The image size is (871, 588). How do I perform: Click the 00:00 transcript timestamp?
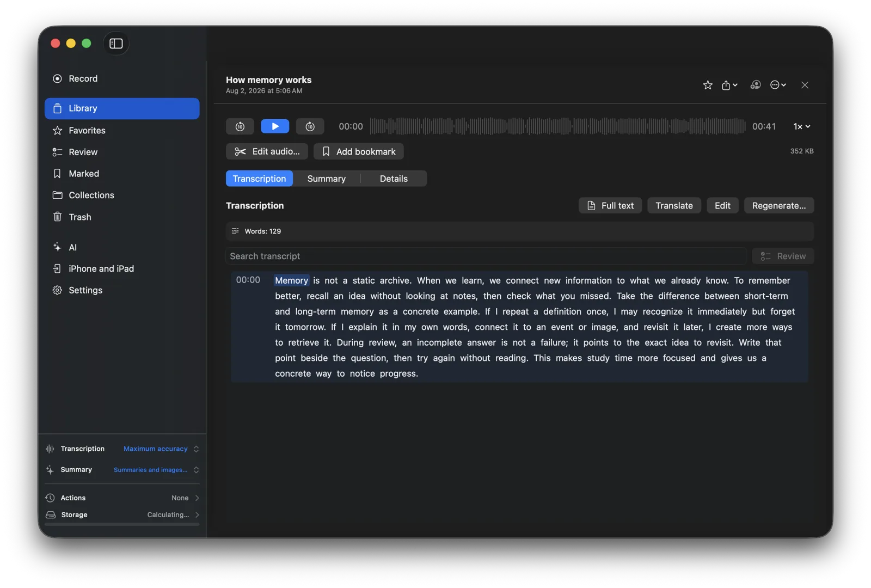248,280
